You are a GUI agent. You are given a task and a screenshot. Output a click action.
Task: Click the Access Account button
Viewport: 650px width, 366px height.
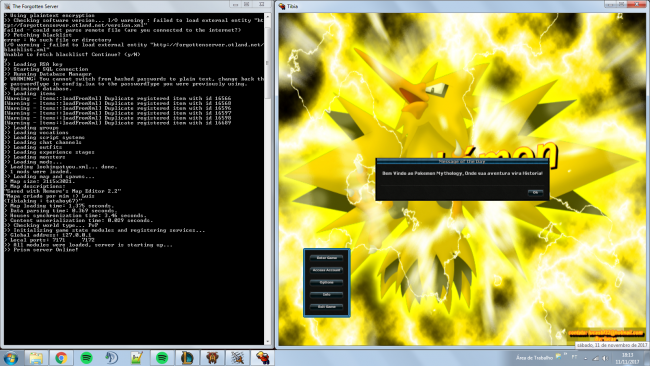(x=327, y=270)
